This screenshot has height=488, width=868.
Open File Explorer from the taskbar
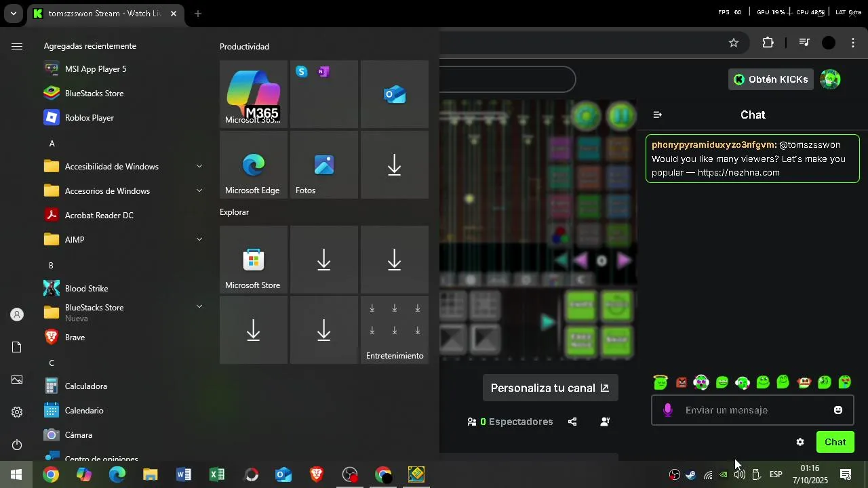pyautogui.click(x=151, y=474)
